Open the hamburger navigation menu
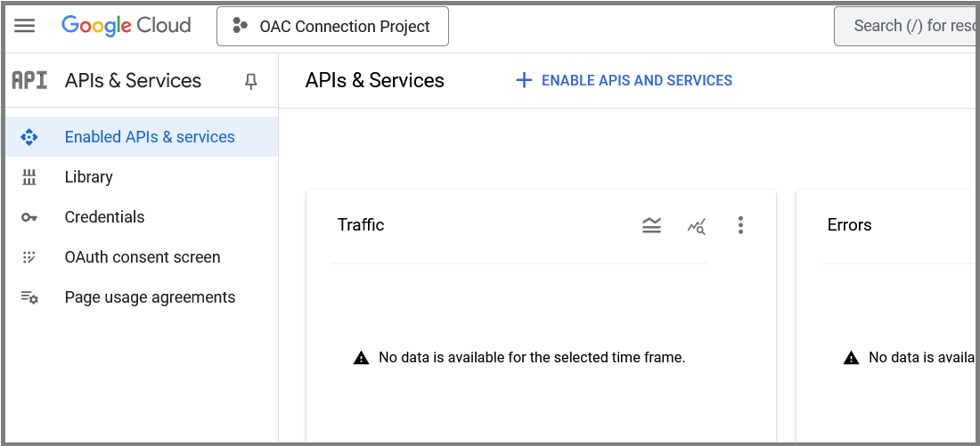The image size is (980, 446). pyautogui.click(x=25, y=26)
